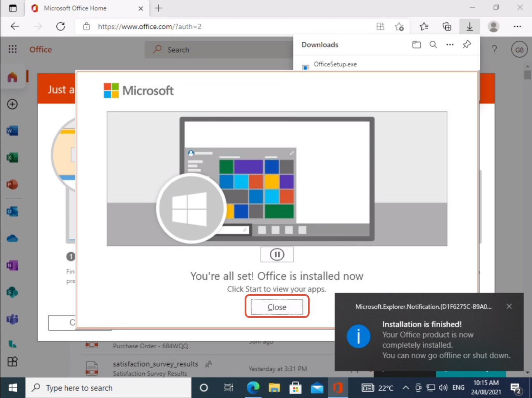The image size is (532, 398).
Task: Open SharePoint from the sidebar
Action: (x=12, y=292)
